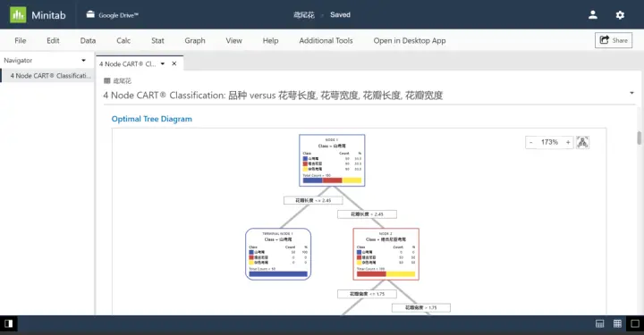Open the settings gear icon
The height and width of the screenshot is (335, 644).
pos(620,15)
